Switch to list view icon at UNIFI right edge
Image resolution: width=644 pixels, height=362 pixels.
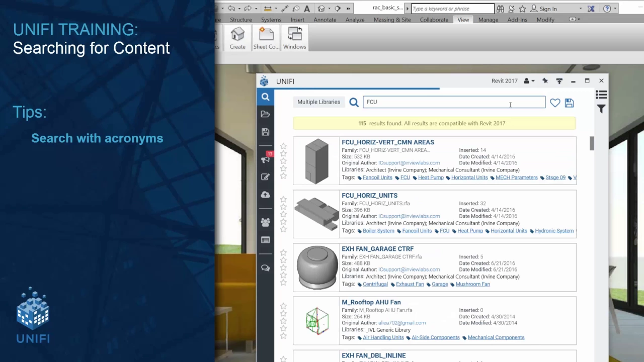coord(601,95)
